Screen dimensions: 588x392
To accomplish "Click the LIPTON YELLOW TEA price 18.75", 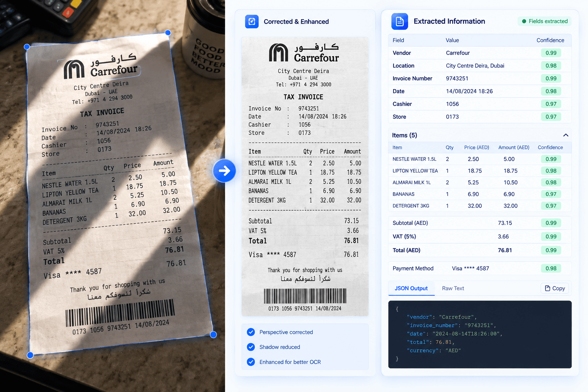I will coord(475,171).
